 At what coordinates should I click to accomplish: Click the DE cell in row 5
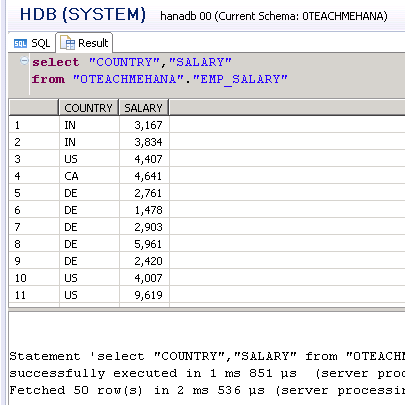(89, 193)
